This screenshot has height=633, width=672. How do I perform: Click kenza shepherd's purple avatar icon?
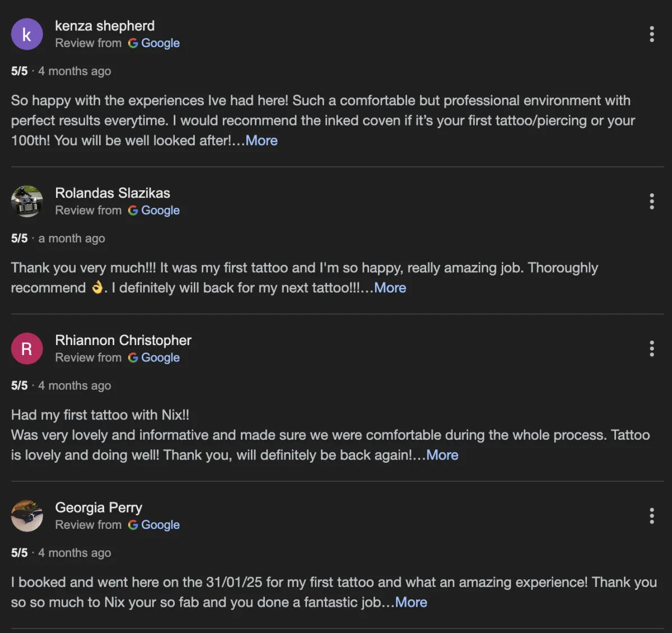[27, 34]
